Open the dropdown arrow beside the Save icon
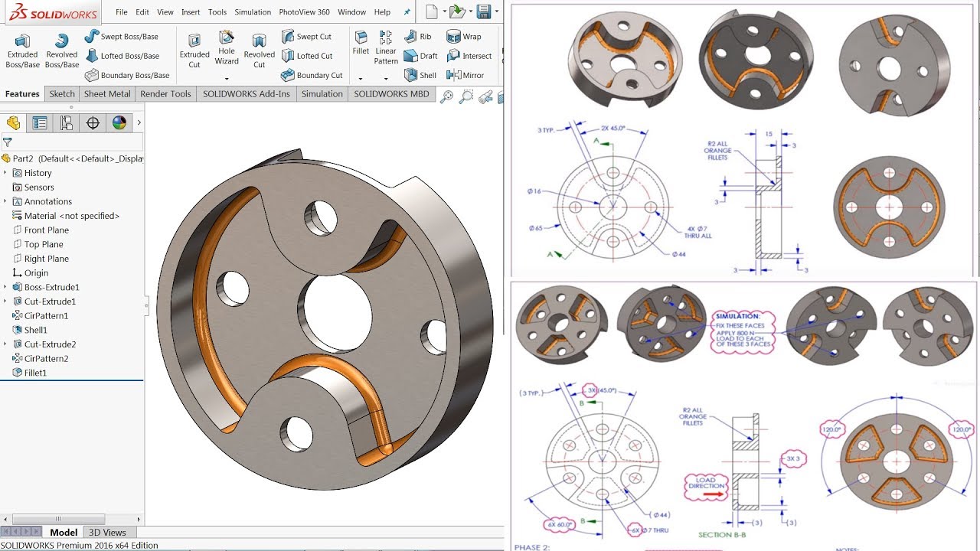The height and width of the screenshot is (551, 980). tap(496, 11)
